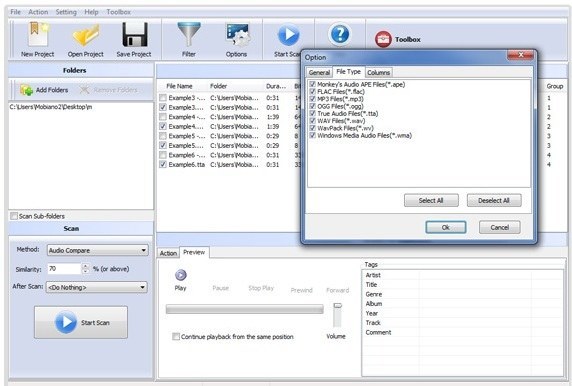Screen dimensions: 572x386
Task: Select the Preview tab
Action: pyautogui.click(x=194, y=252)
